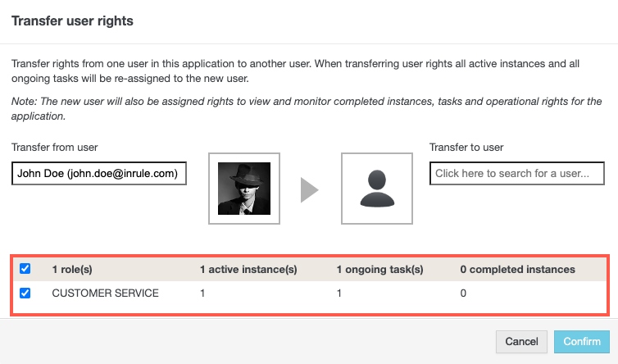Click the "0 completed instances" column header
Screen dimensions: 618x364
pos(517,269)
